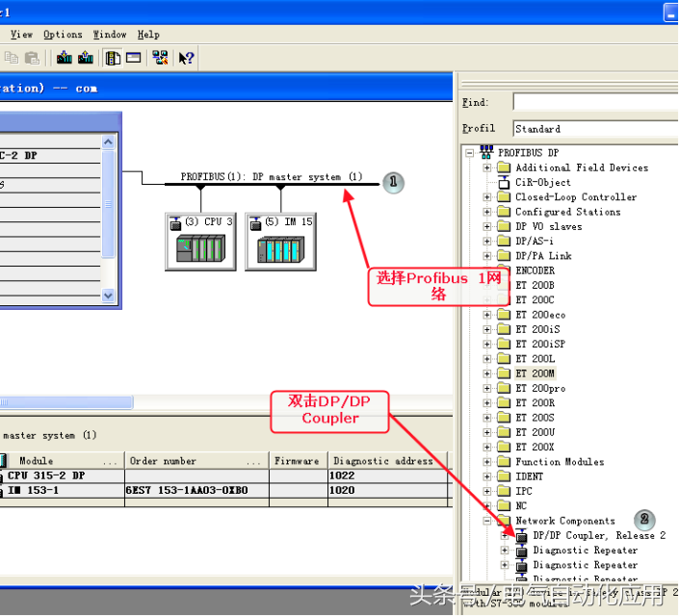
Task: Select the (5) IM 15 slave icon
Action: [280, 242]
